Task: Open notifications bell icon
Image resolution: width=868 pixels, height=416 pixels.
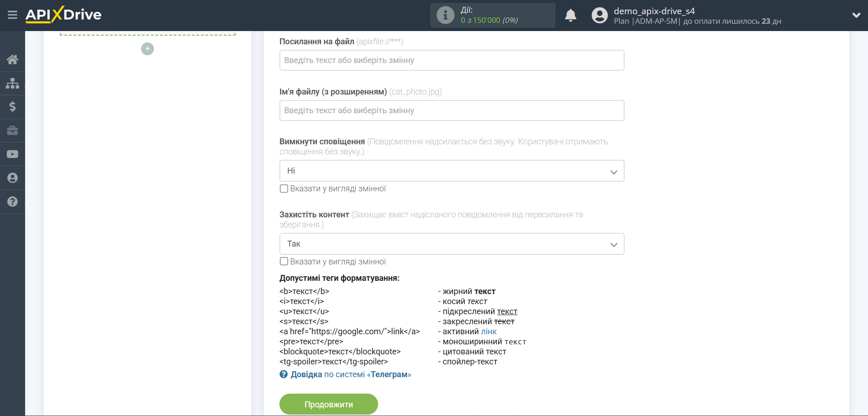Action: [x=570, y=16]
